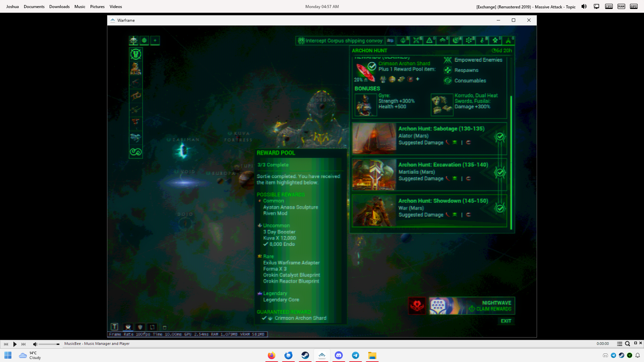
Task: Open the first crosshair icon tab in the top bar
Action: [404, 41]
